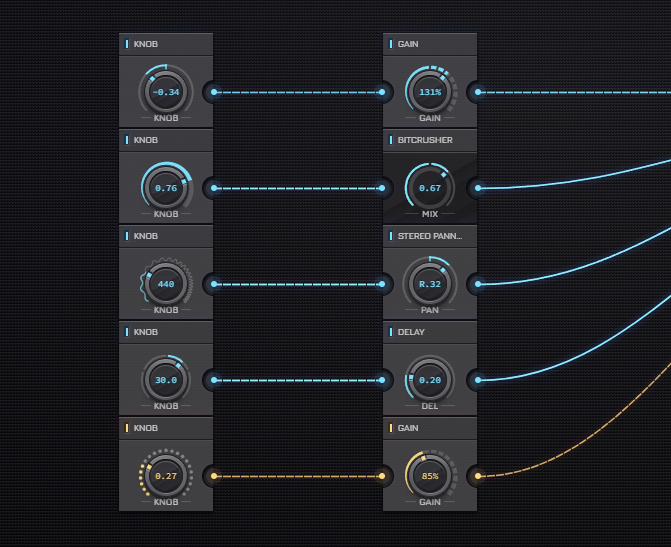This screenshot has width=671, height=547.
Task: Click yellow output port of 85% Gain
Action: tap(478, 476)
